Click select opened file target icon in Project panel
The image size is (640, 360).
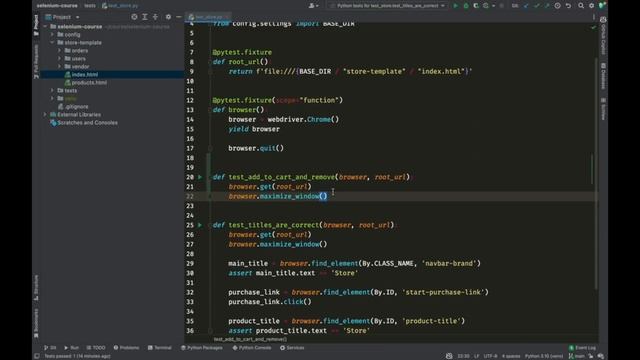click(134, 17)
